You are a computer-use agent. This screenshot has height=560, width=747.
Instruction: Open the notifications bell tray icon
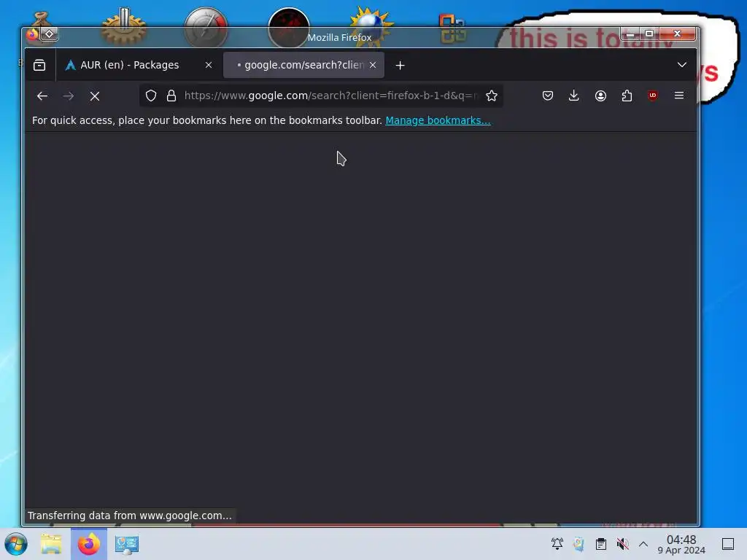click(557, 544)
